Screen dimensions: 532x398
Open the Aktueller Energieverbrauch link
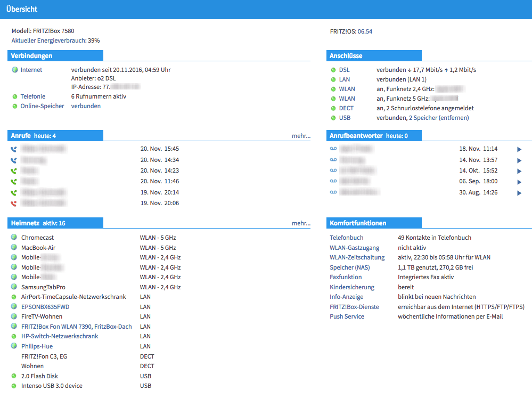point(49,40)
